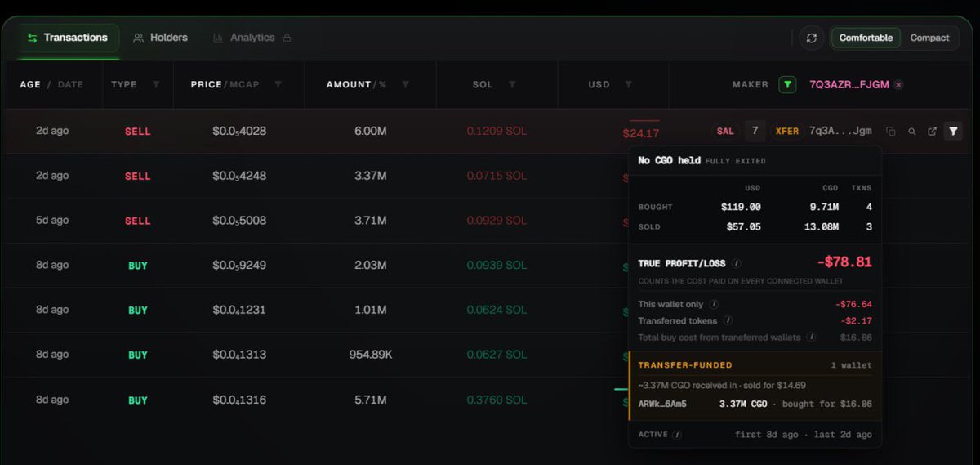Viewport: 980px width, 465px height.
Task: Click the green active maker filter icon
Action: coord(787,84)
